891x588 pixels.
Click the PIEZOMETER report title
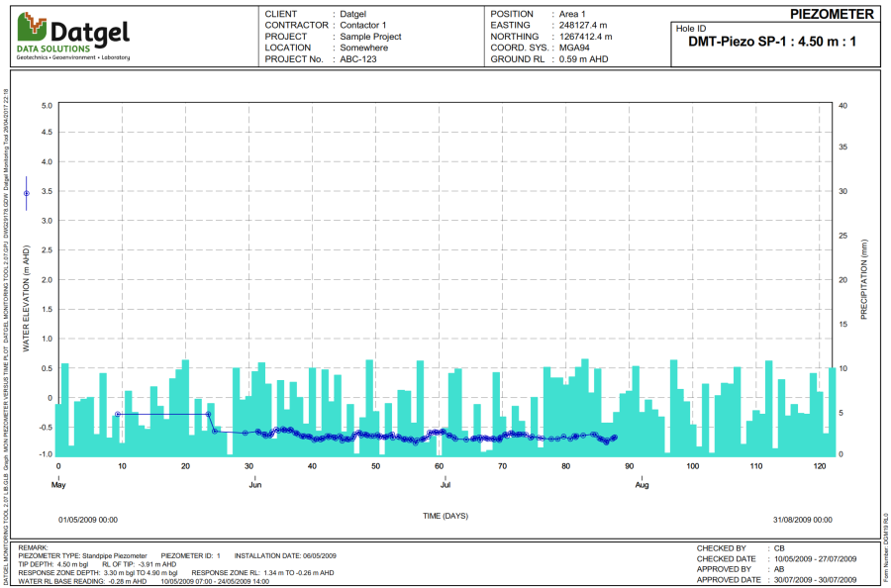pyautogui.click(x=832, y=14)
